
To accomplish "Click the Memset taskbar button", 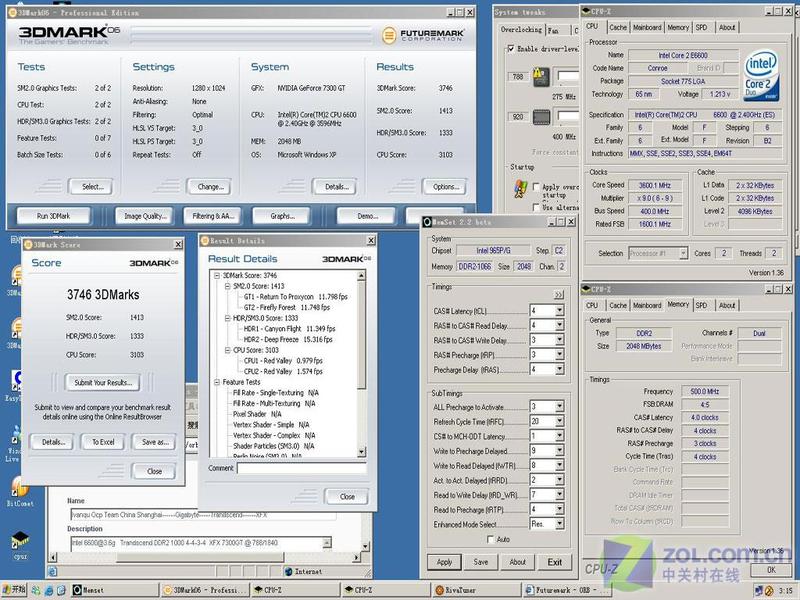I will pos(115,590).
